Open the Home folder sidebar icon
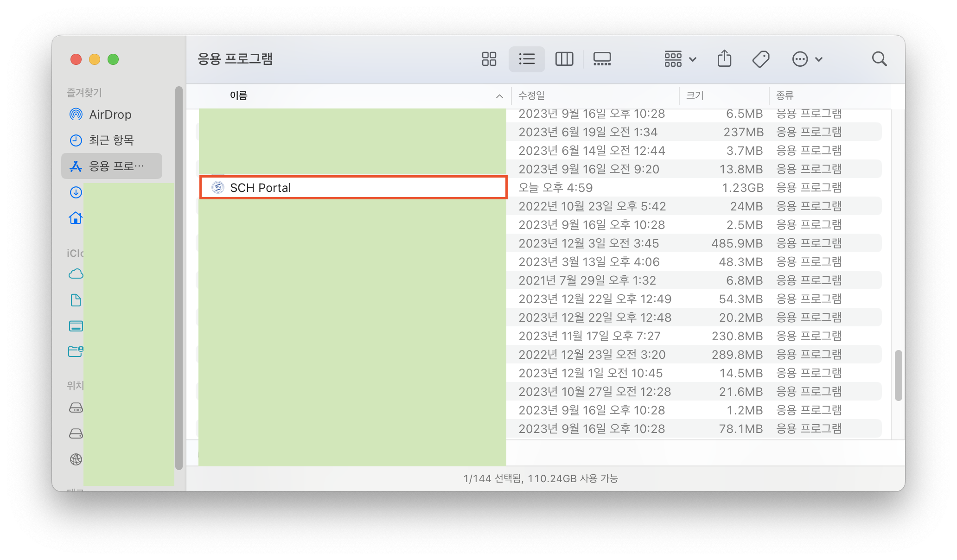This screenshot has width=957, height=560. pos(76,217)
